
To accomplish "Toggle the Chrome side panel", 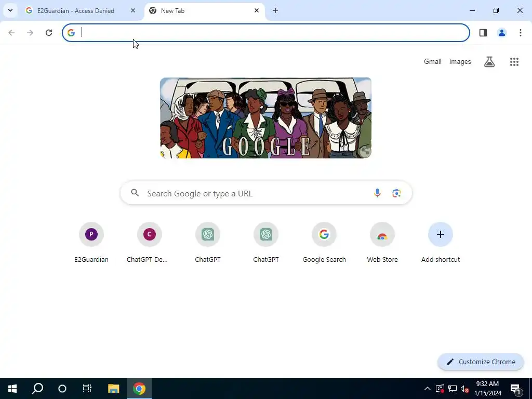I will pyautogui.click(x=483, y=33).
